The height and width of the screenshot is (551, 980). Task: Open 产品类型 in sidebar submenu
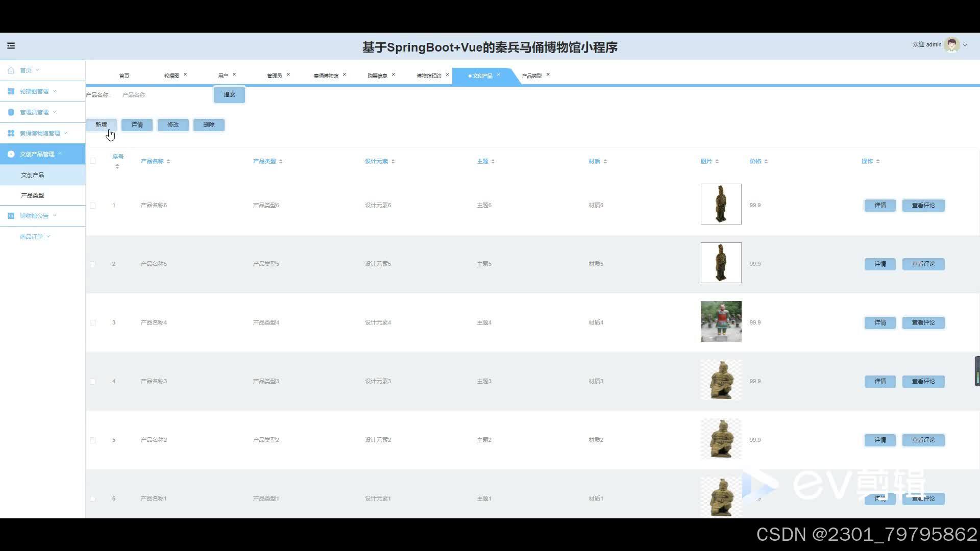click(x=32, y=195)
